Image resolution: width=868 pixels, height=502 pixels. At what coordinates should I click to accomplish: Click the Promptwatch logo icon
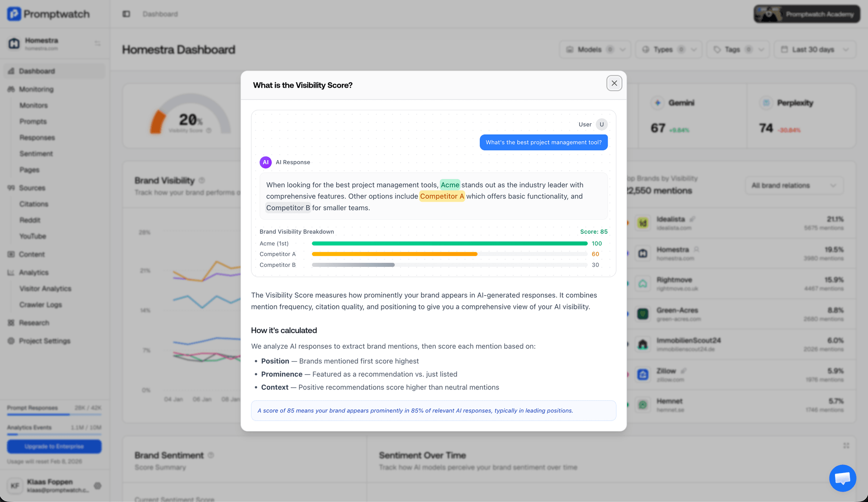15,14
